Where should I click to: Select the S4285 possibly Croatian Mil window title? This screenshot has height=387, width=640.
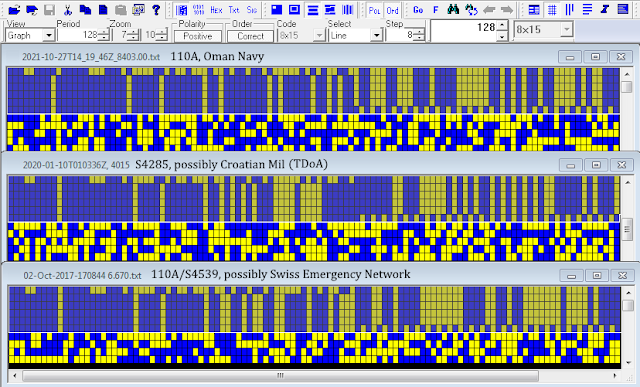[x=231, y=164]
